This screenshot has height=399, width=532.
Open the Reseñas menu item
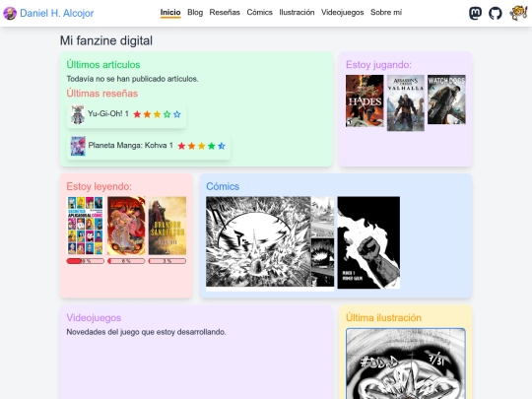[x=225, y=13]
